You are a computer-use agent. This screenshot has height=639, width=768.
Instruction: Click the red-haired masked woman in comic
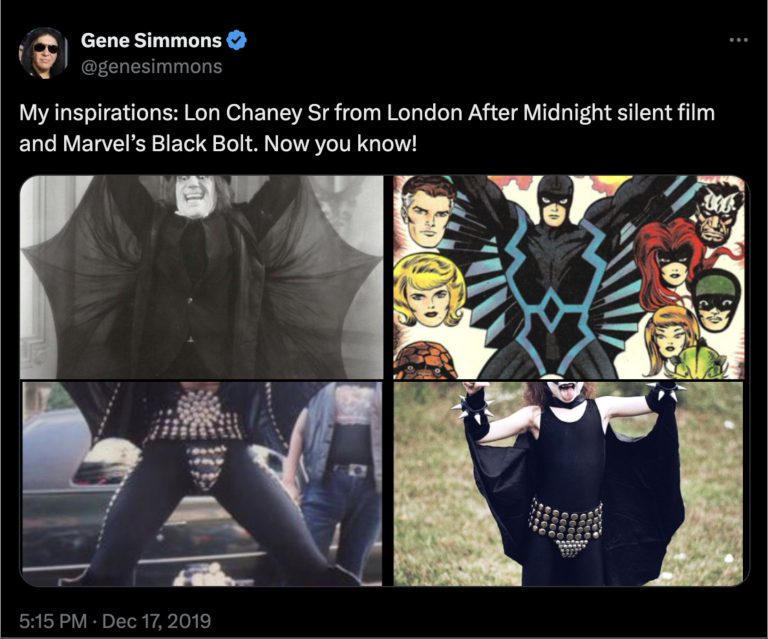point(669,258)
